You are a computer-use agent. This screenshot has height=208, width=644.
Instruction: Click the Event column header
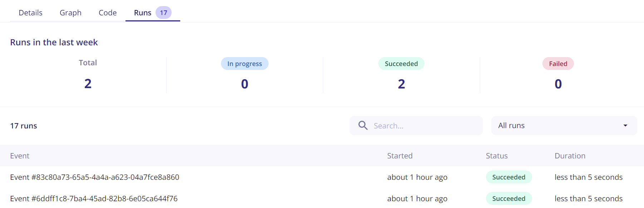[x=20, y=156]
